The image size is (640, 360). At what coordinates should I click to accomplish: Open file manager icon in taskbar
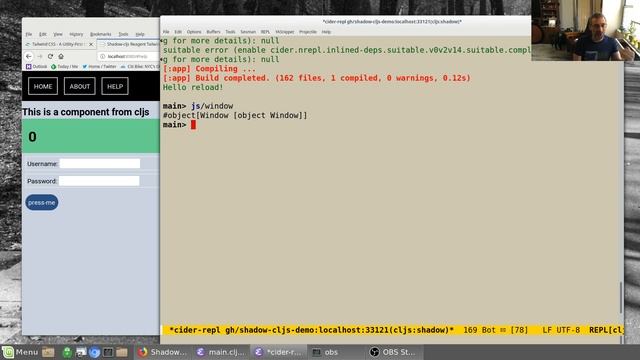click(x=48, y=352)
